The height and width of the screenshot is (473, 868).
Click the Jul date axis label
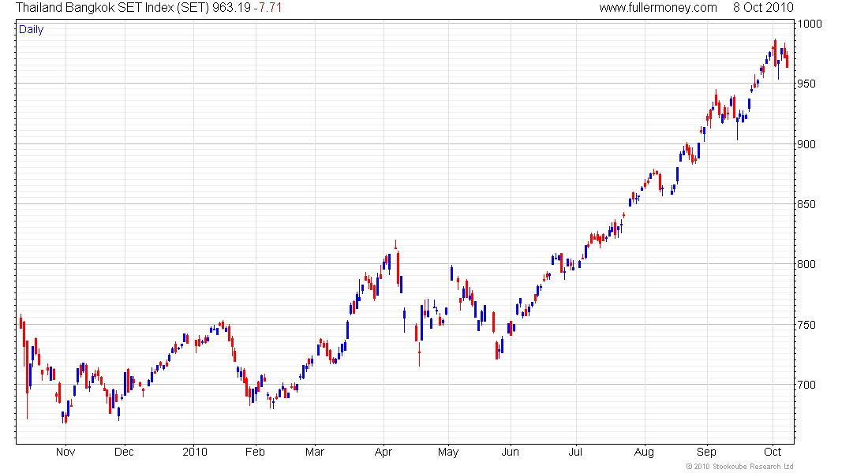coord(575,452)
